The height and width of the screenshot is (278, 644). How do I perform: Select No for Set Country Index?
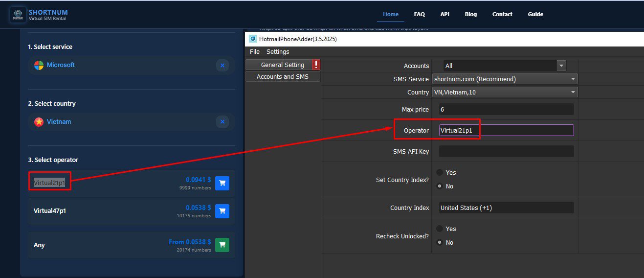tap(440, 186)
